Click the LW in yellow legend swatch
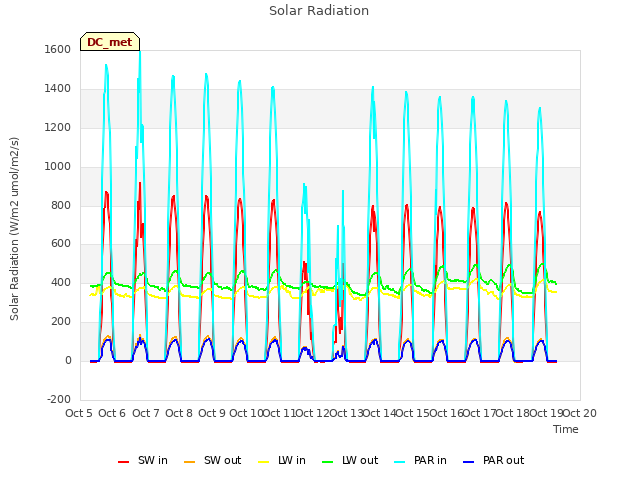This screenshot has height=480, width=640. pyautogui.click(x=264, y=462)
